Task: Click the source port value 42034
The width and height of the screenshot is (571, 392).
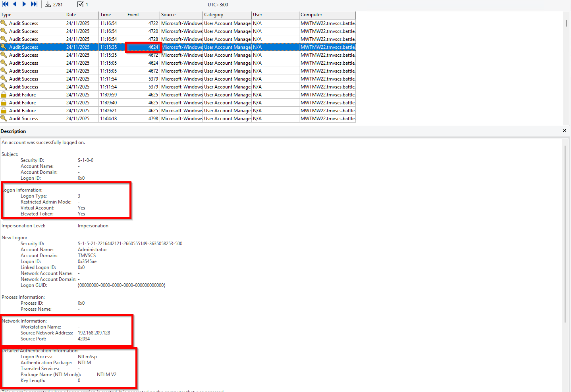Action: click(x=84, y=339)
